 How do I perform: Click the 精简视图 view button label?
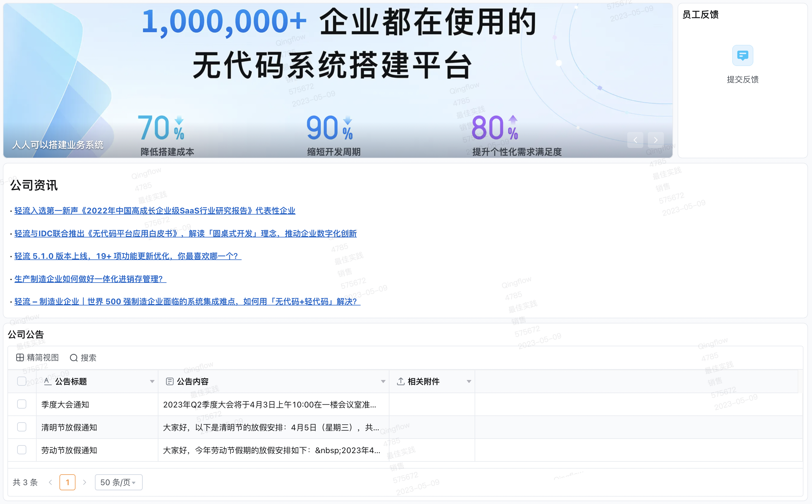(43, 358)
